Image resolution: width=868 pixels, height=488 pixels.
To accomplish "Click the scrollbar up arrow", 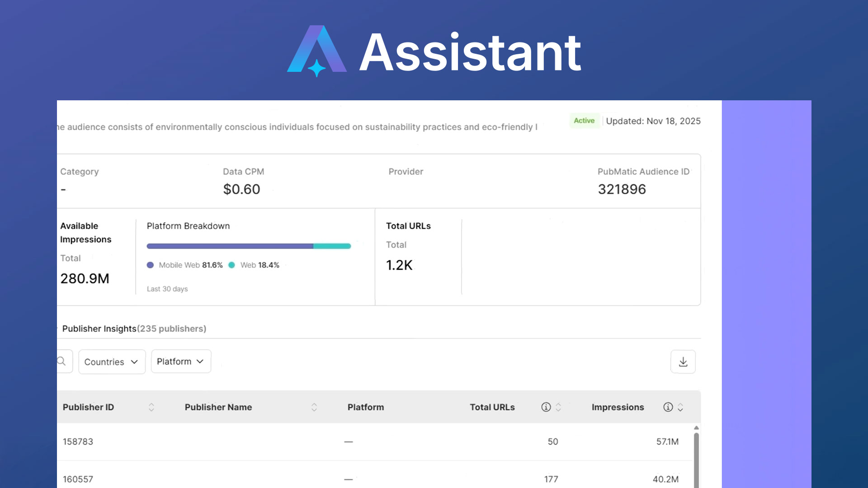I will (x=696, y=427).
